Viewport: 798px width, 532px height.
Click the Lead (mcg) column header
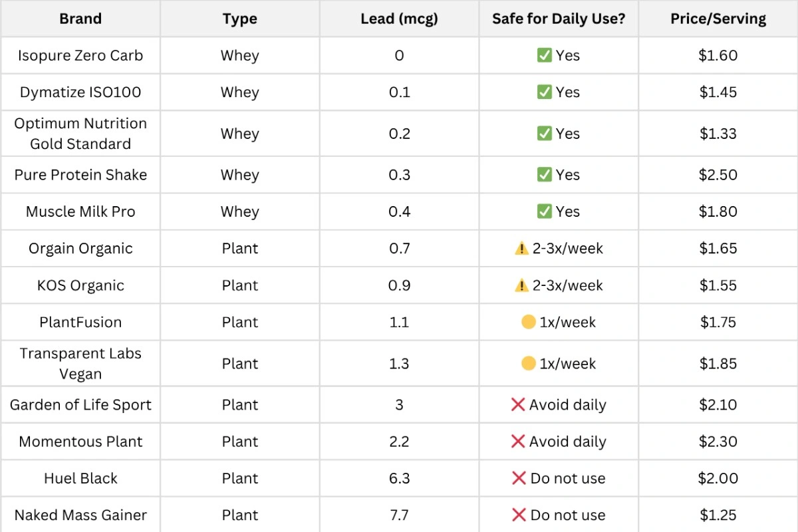399,19
